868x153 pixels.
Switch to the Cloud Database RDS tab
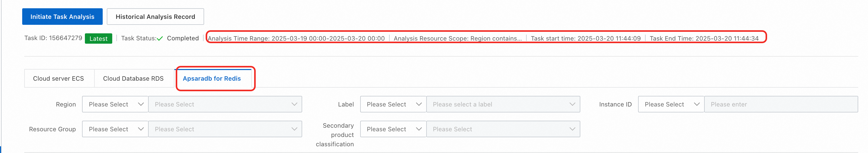pyautogui.click(x=133, y=78)
